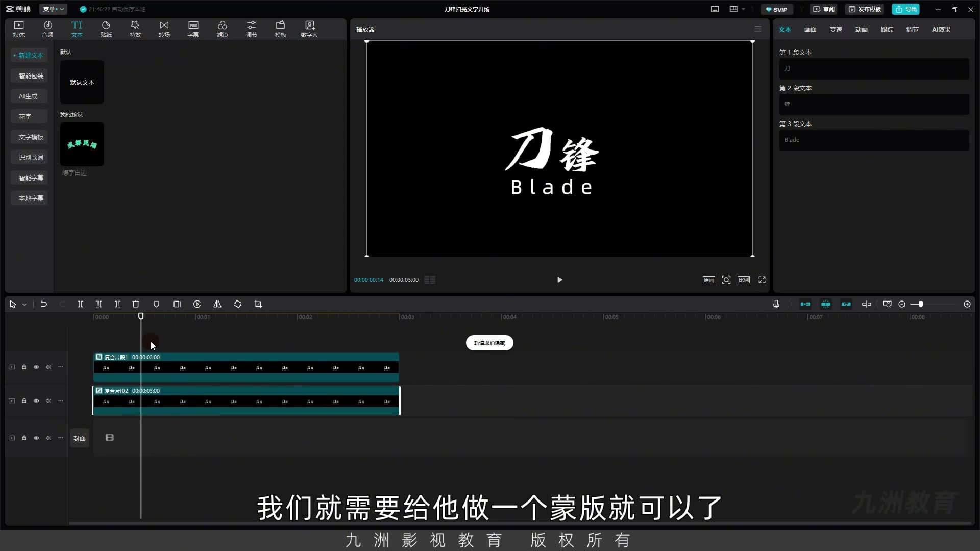Click the rotate icon in timeline toolbar
980x551 pixels.
pos(238,304)
